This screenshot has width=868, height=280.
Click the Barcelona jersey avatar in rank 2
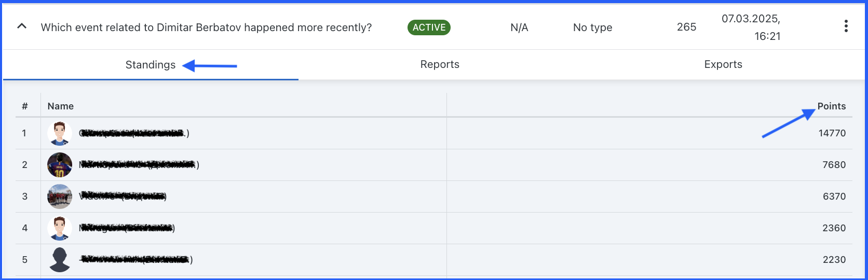60,165
